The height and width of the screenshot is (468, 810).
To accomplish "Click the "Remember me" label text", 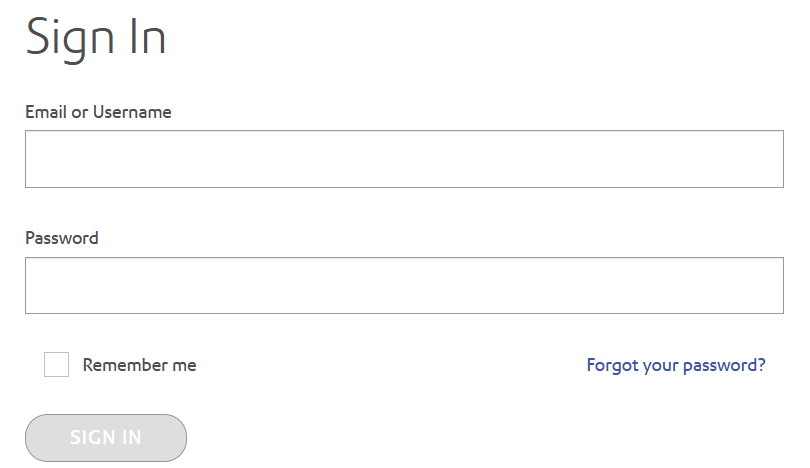I will (139, 365).
